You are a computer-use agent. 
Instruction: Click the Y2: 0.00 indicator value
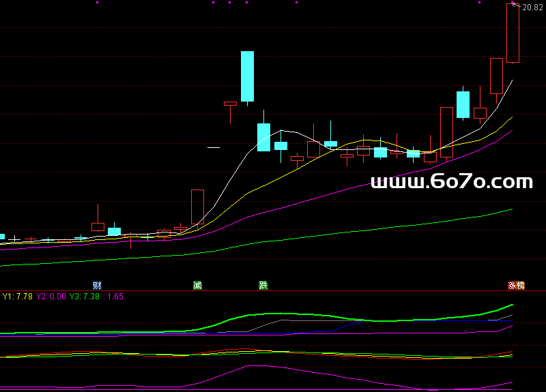[51, 297]
